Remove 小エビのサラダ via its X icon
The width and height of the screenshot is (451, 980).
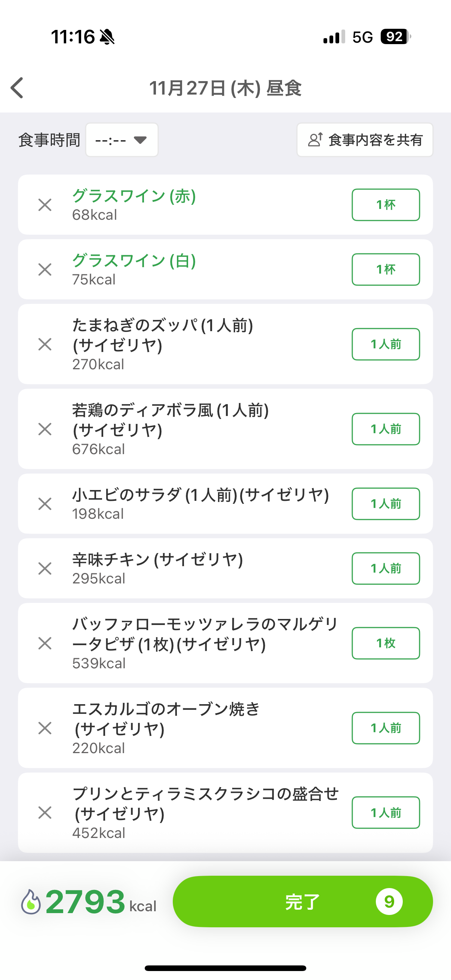click(45, 504)
